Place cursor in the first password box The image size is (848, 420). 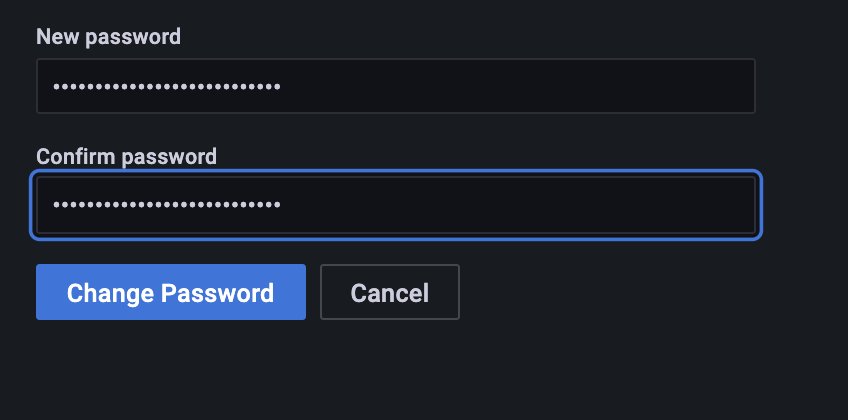(x=395, y=86)
